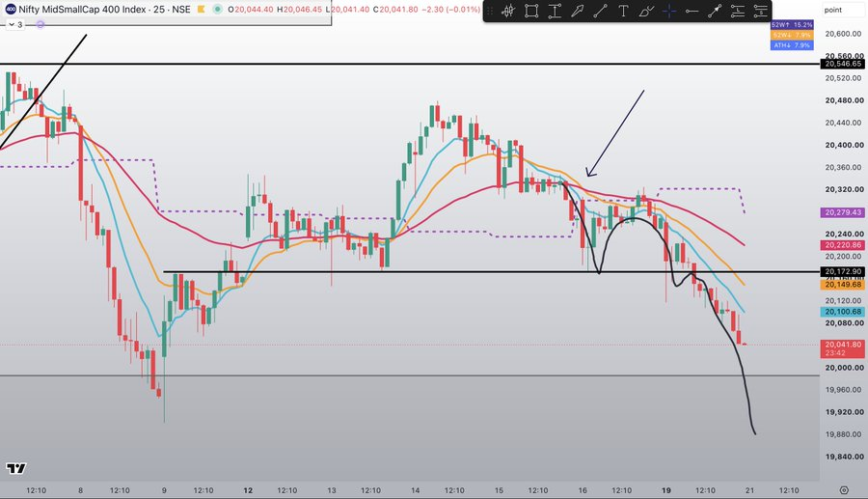Click the high value H20,046.45

point(300,10)
